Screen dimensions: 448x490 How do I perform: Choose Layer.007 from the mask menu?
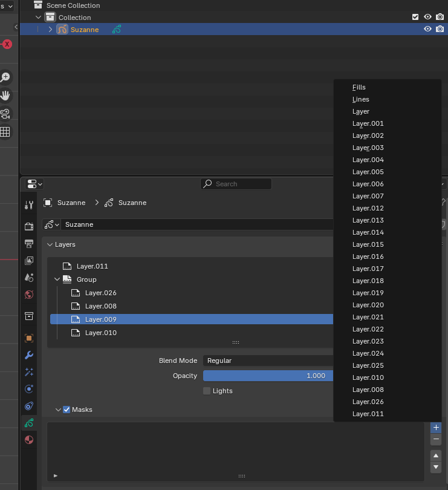[x=388, y=196]
